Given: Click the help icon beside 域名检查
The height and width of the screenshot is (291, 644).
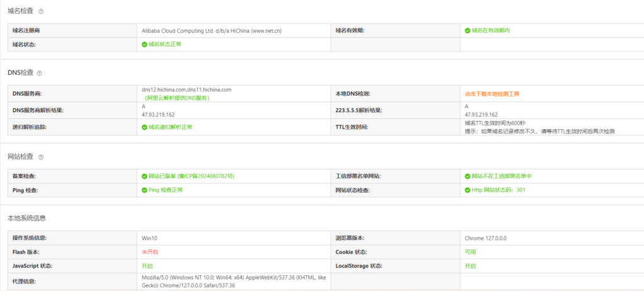Looking at the screenshot, I should (x=42, y=11).
